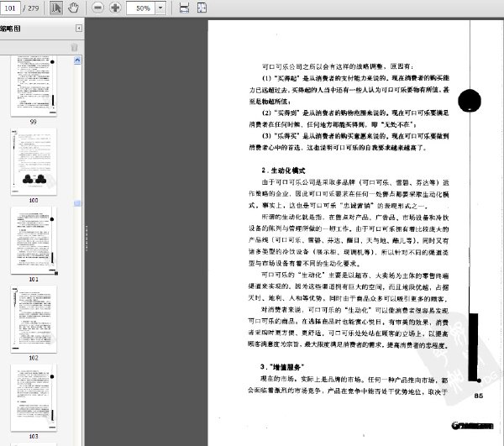Click the fit width scrolling icon

184,8
